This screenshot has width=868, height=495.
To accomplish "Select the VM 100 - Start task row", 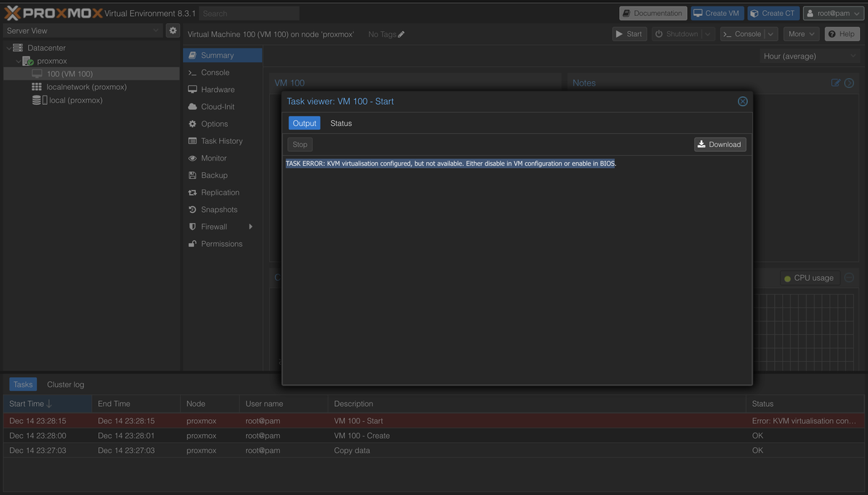I will coord(434,420).
